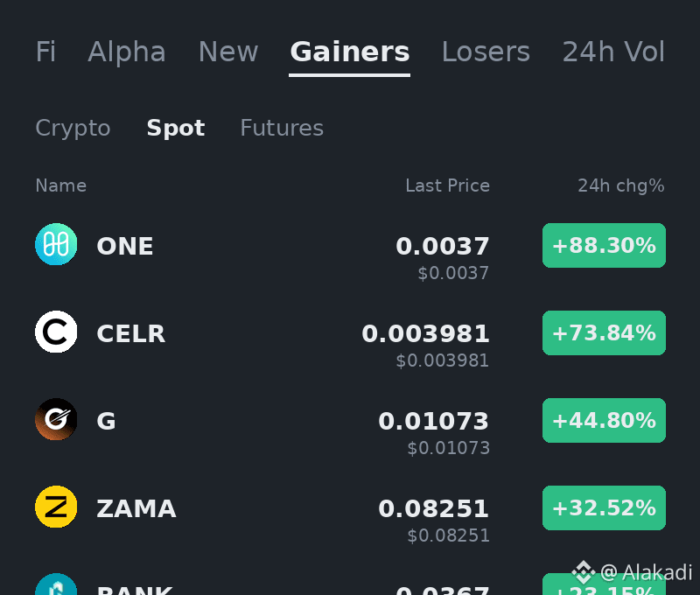700x595 pixels.
Task: Sort the list by Name
Action: click(x=60, y=185)
